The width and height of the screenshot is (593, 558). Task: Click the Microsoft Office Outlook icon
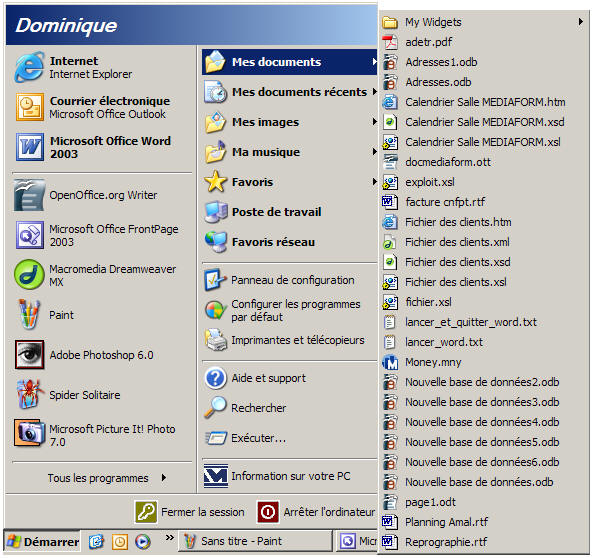coord(29,107)
